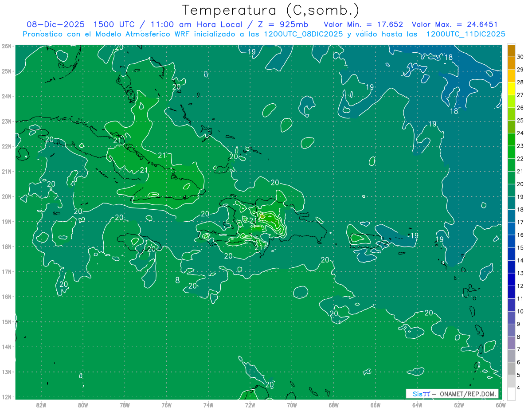
Task: Click the "16N" latitude axis label
Action: (x=6, y=297)
